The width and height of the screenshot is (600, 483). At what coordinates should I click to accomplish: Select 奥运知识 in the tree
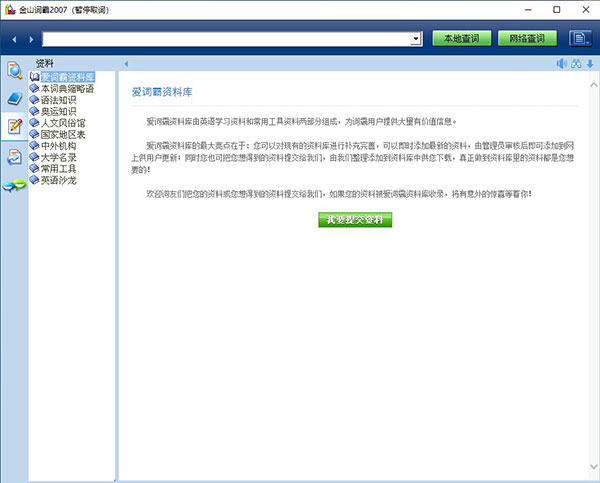tap(59, 111)
